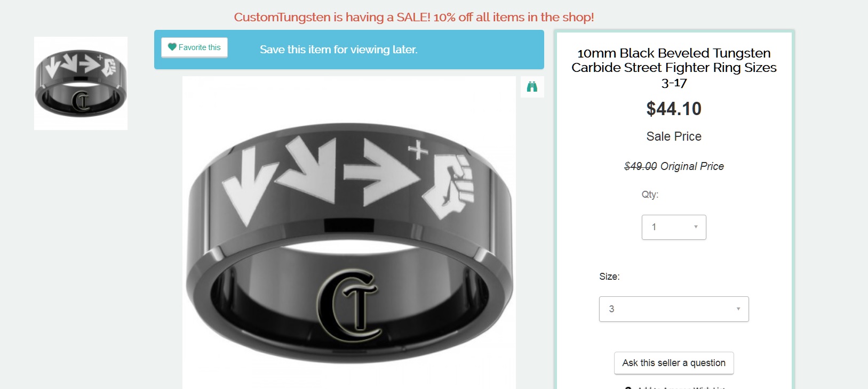Open the Qty quantity dropdown

point(674,227)
